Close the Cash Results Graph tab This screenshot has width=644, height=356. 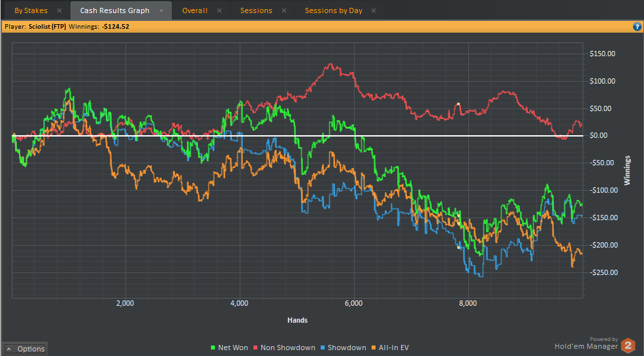coord(161,10)
